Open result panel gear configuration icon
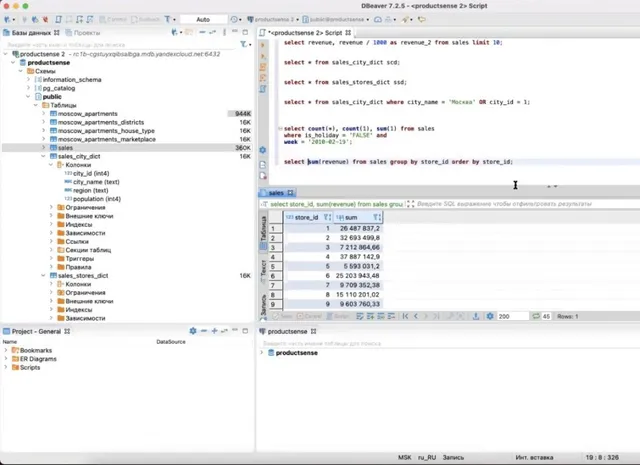This screenshot has width=640, height=465. pos(490,316)
